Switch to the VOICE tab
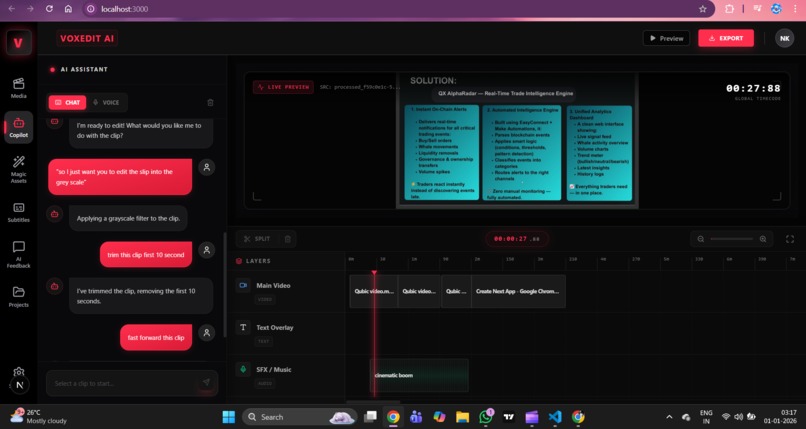Viewport: 806px width, 429px height. 106,103
